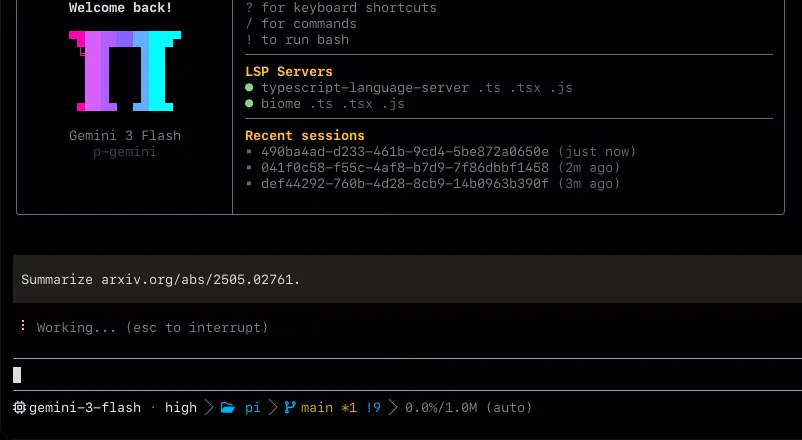The width and height of the screenshot is (802, 440).
Task: Click the chip icon beside gemini-3-flash
Action: [x=19, y=407]
